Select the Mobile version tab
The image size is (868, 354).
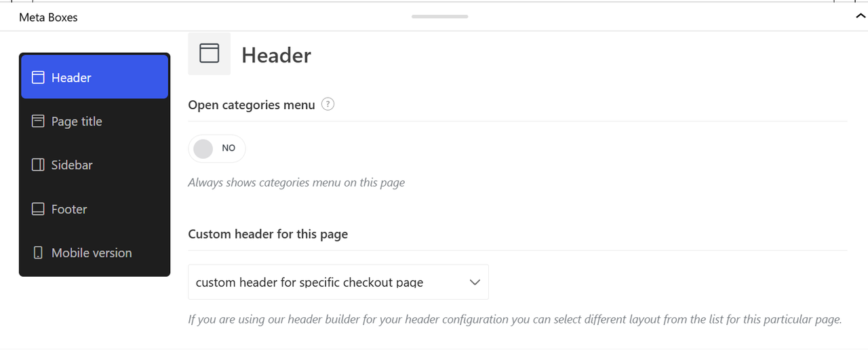(94, 252)
